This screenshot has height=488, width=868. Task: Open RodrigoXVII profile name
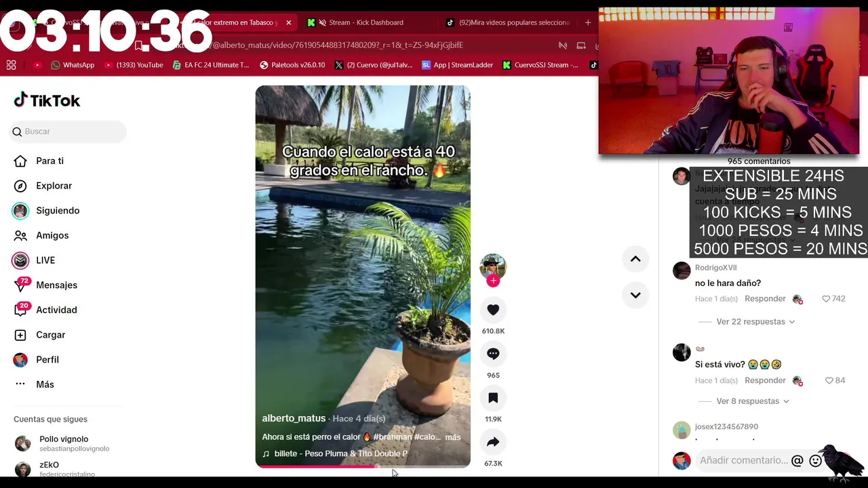(x=715, y=268)
